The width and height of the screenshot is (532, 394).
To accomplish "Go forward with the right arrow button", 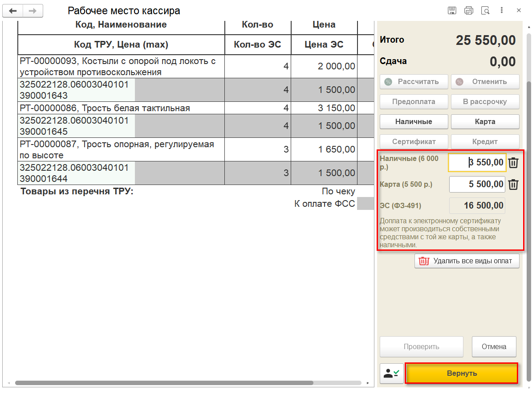I will point(32,11).
